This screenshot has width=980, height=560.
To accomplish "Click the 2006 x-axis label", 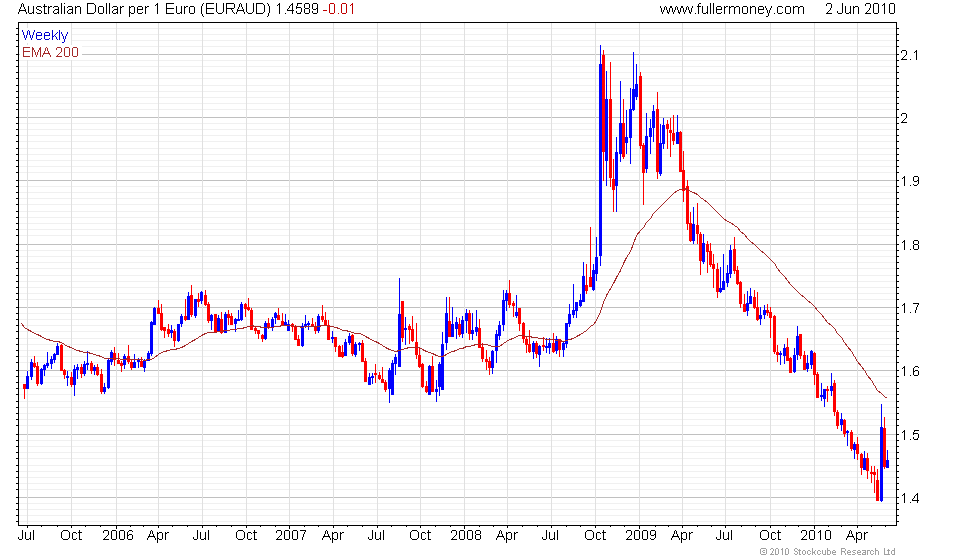I will click(x=118, y=536).
